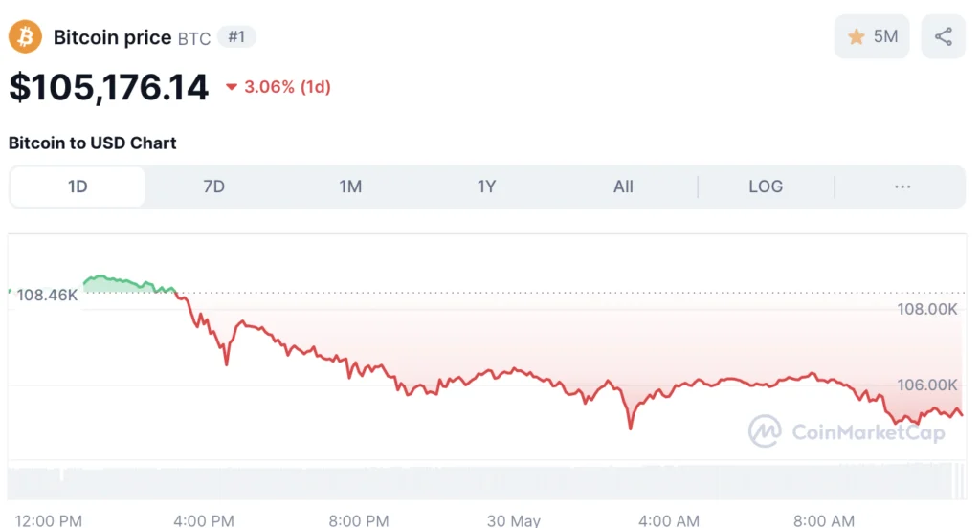980x528 pixels.
Task: Toggle the LOG scale option
Action: pos(766,187)
